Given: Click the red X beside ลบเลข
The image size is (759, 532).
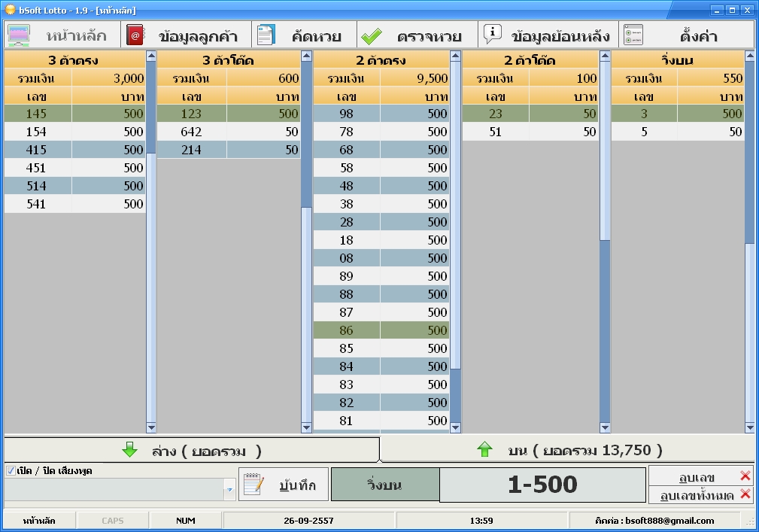Looking at the screenshot, I should (x=745, y=476).
